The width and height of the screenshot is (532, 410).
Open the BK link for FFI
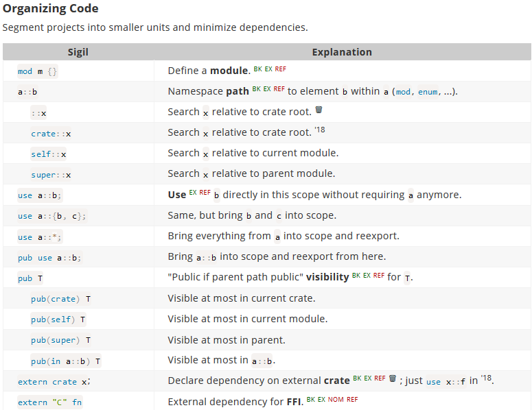pos(310,399)
